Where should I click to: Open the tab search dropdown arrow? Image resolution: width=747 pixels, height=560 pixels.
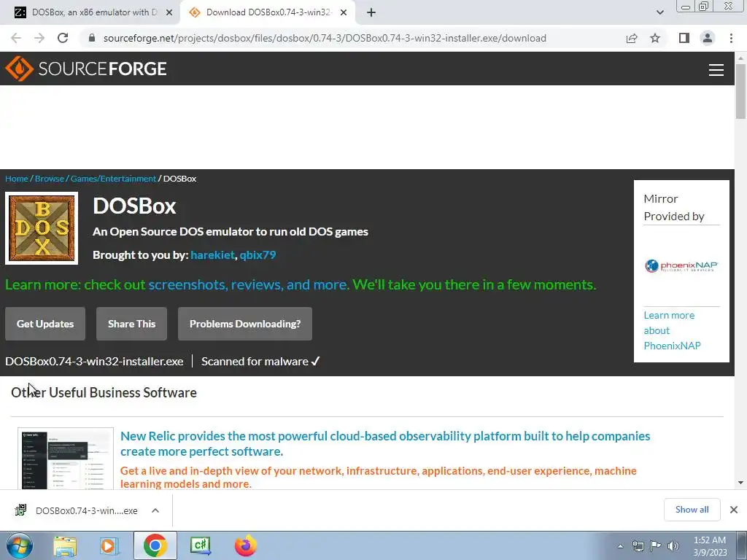coord(659,12)
